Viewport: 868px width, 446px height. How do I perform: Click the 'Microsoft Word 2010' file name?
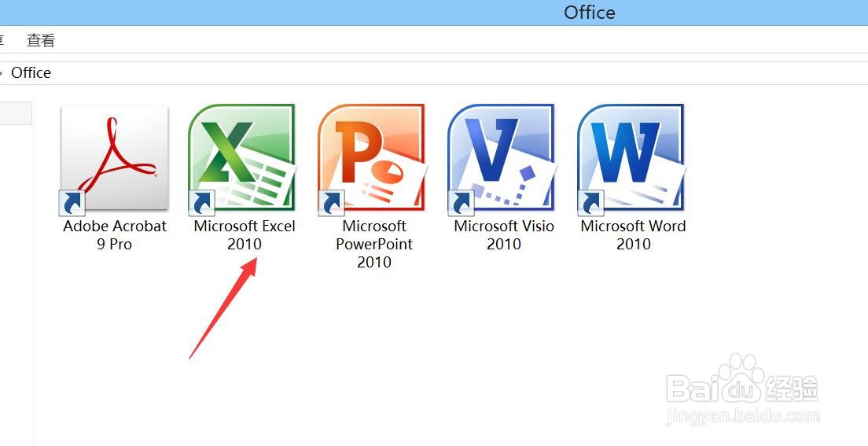tap(633, 235)
